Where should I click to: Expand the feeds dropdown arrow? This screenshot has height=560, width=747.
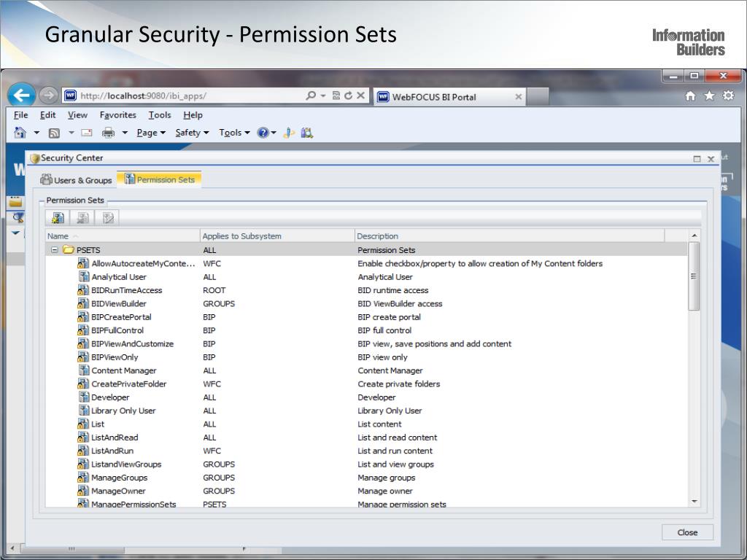[x=71, y=133]
